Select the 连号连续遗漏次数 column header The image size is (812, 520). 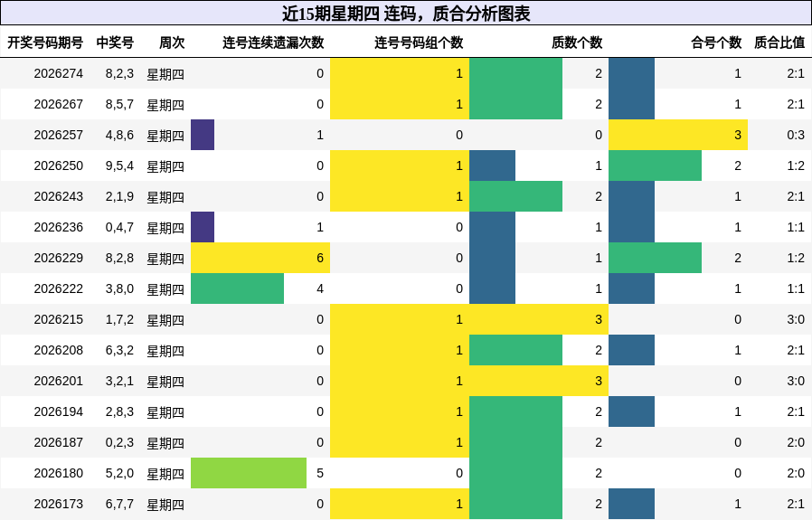pos(273,43)
